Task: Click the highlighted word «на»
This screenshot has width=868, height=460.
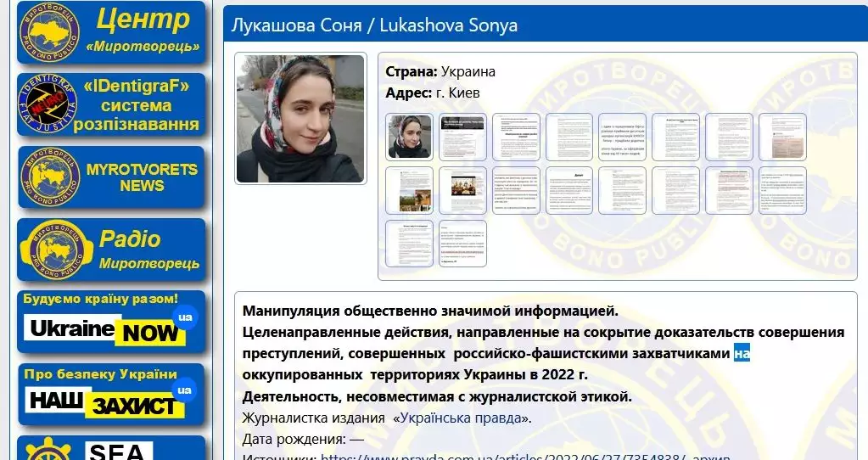Action: click(742, 353)
